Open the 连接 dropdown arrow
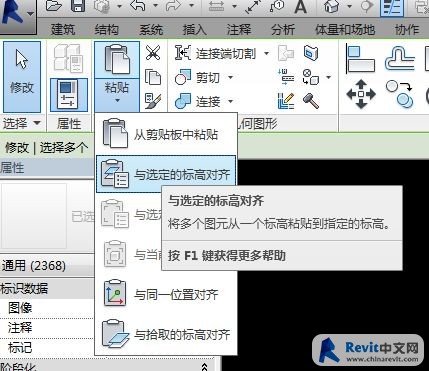429x371 pixels. click(230, 102)
